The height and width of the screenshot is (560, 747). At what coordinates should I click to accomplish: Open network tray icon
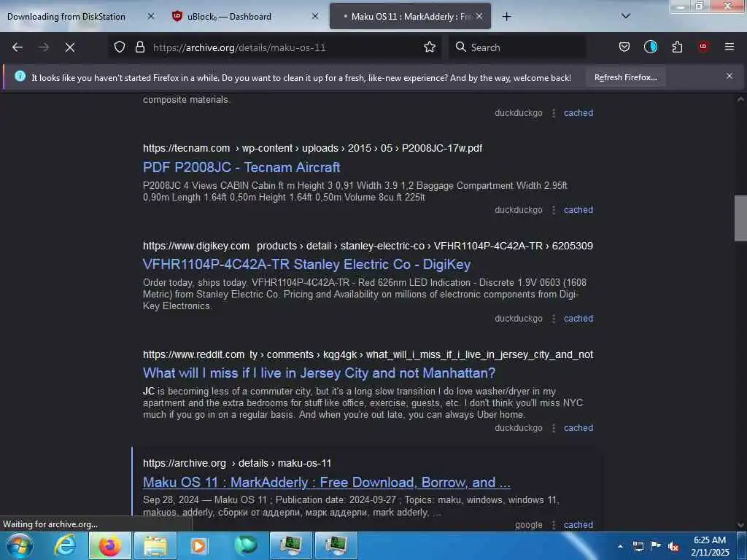[638, 546]
